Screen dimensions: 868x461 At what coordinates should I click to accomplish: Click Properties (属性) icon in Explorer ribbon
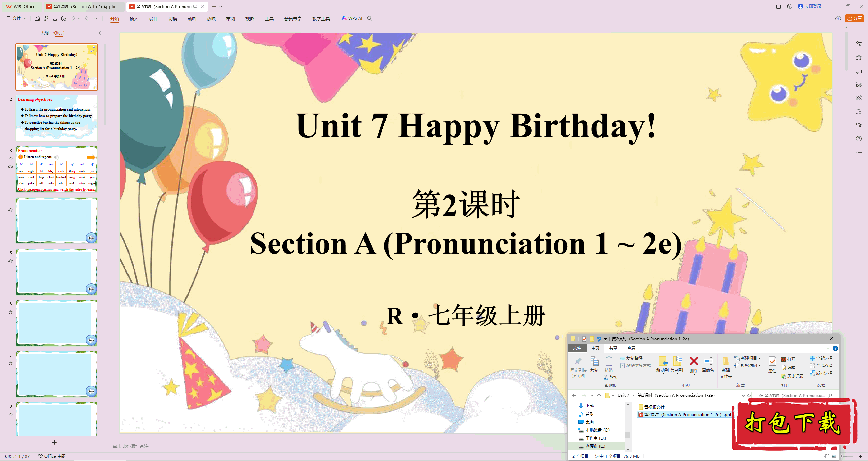pos(772,361)
